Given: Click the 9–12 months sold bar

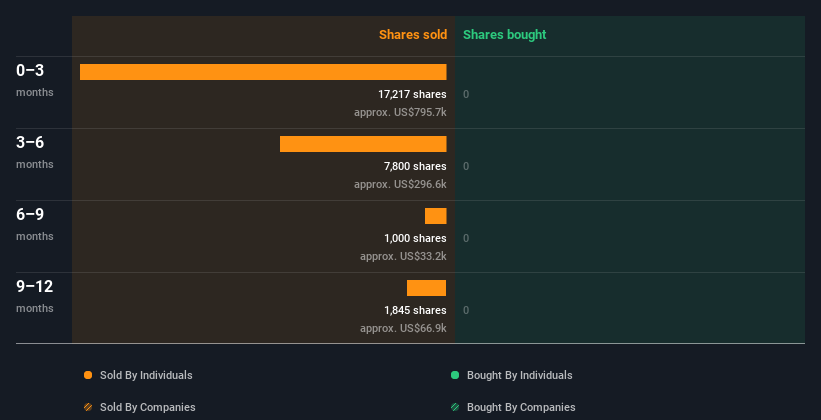Looking at the screenshot, I should [426, 288].
